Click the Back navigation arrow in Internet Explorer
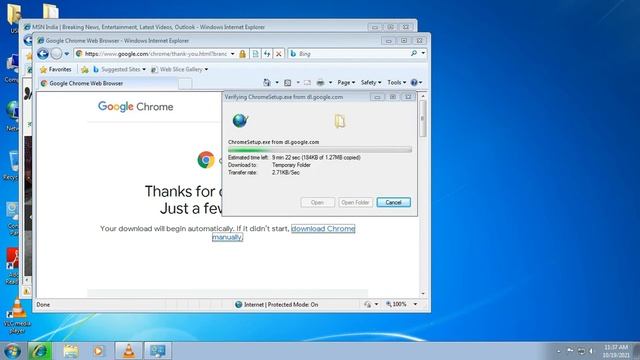The width and height of the screenshot is (640, 360). tap(43, 54)
